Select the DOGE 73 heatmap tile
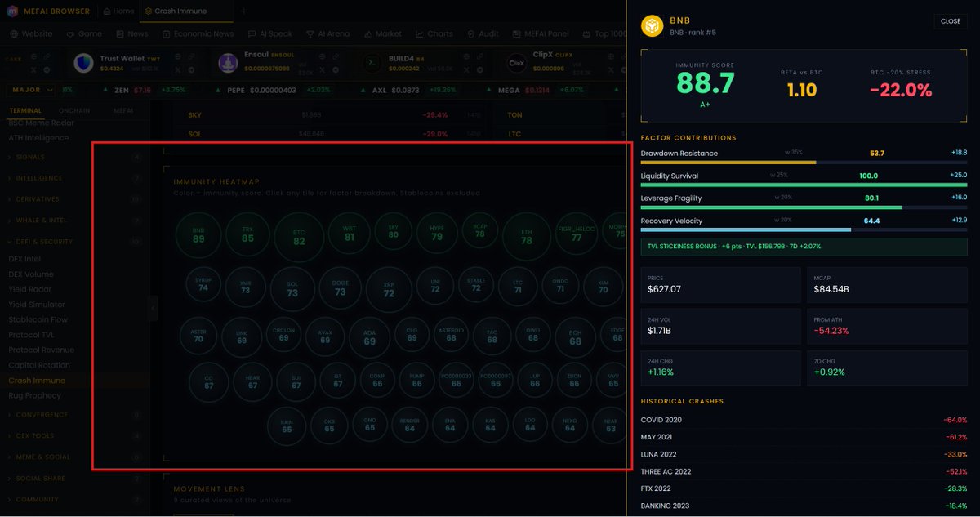 pos(341,288)
